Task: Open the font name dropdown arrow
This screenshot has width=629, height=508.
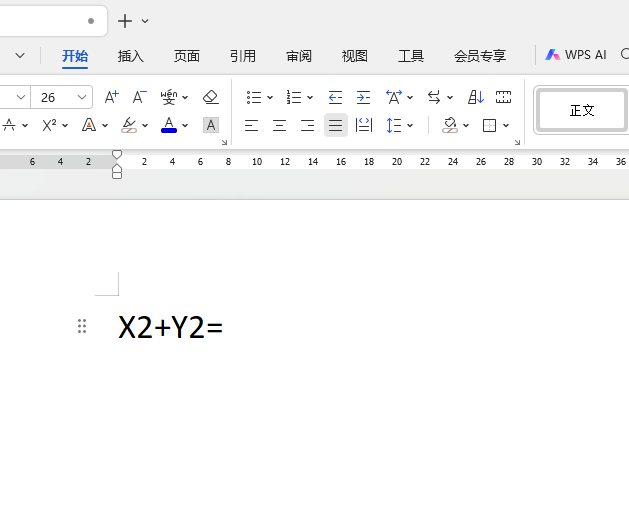Action: click(21, 97)
